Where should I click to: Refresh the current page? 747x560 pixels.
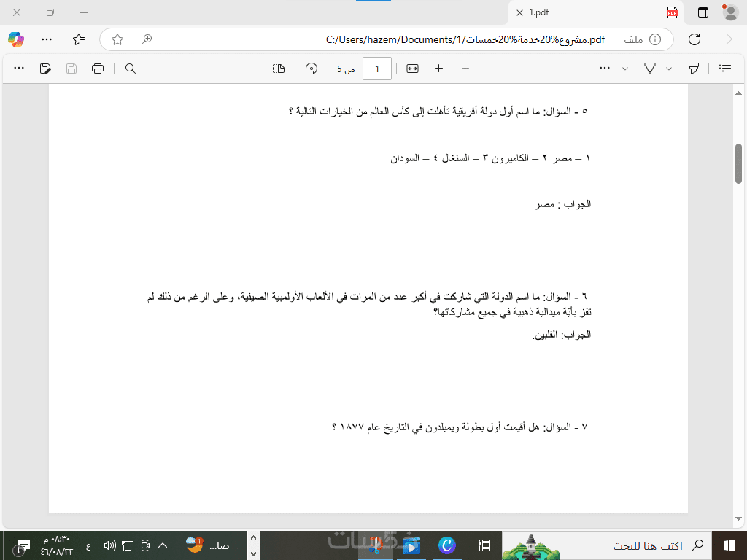[694, 39]
